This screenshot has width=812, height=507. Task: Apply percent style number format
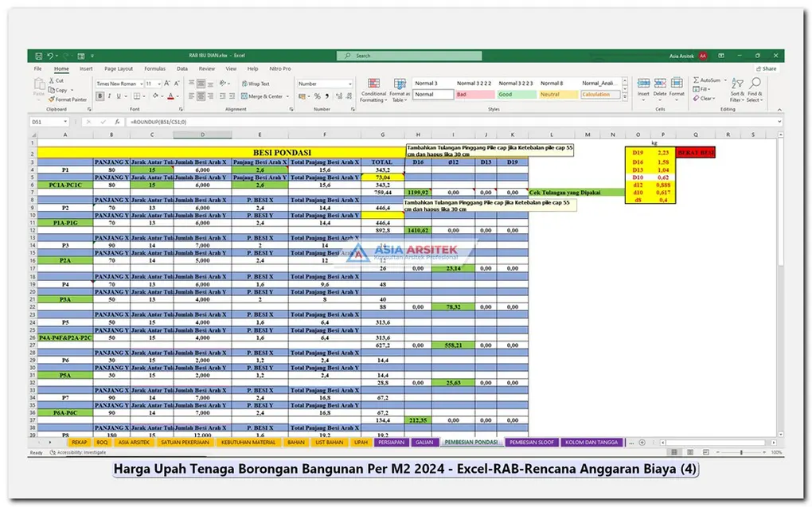(x=317, y=96)
